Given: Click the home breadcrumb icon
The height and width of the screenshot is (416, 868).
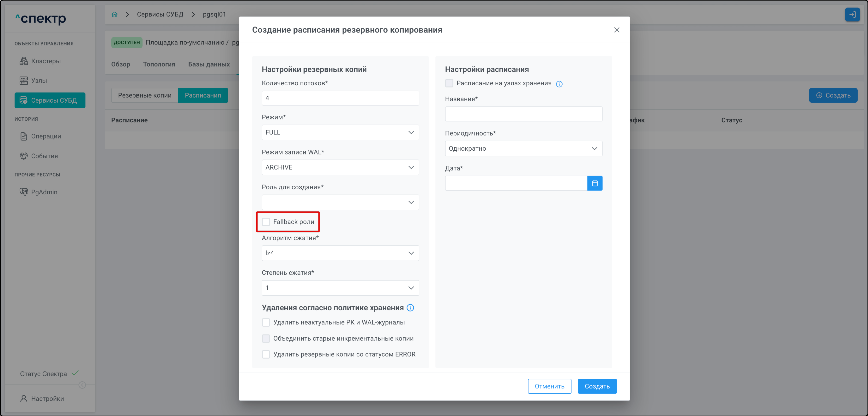Looking at the screenshot, I should tap(115, 15).
